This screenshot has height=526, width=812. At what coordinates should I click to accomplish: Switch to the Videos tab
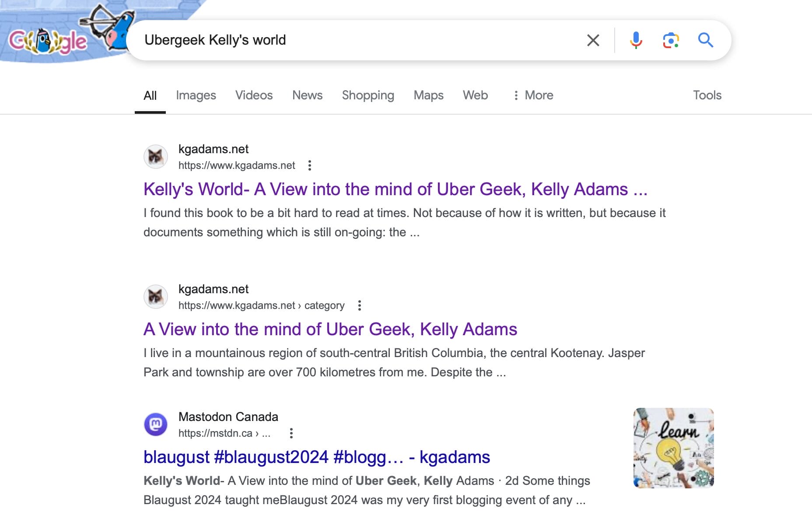[254, 95]
